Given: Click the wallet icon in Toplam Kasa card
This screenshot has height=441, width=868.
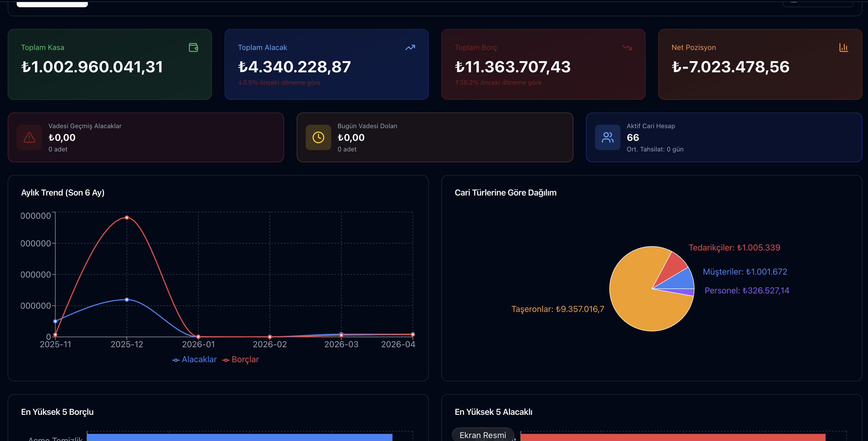Looking at the screenshot, I should [x=193, y=48].
